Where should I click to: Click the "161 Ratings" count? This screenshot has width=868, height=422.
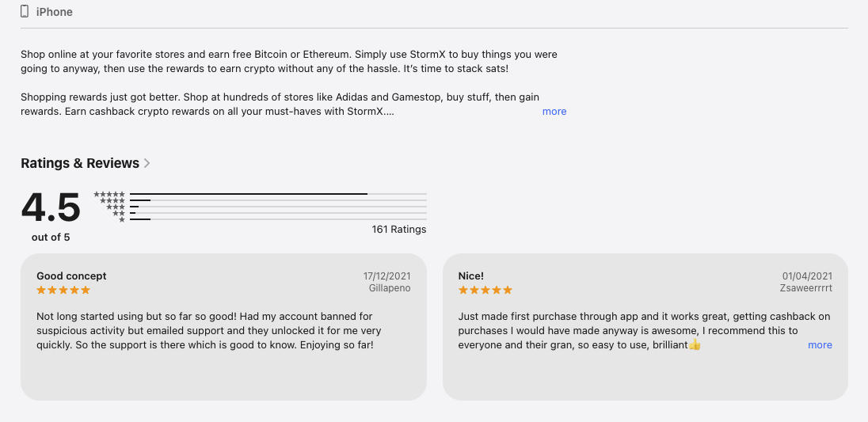[x=399, y=230]
